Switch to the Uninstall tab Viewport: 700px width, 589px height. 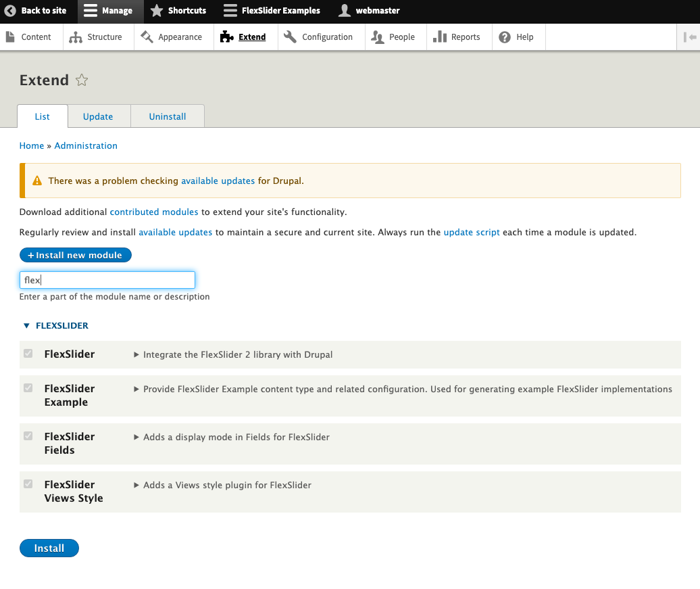click(x=168, y=116)
